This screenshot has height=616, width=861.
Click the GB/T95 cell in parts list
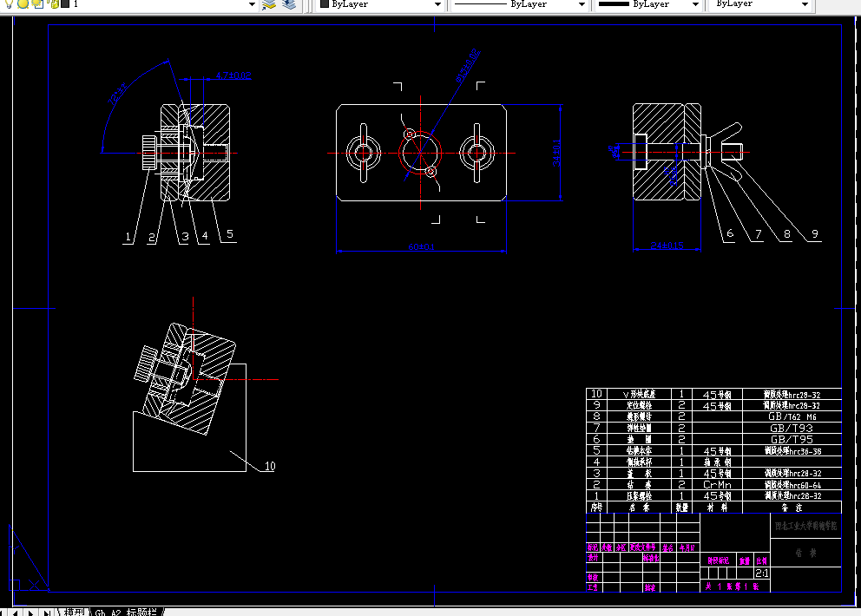(x=792, y=439)
